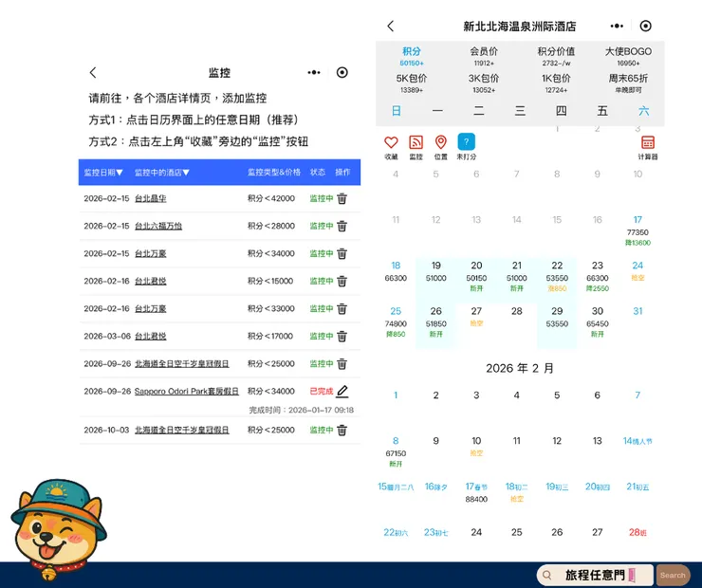The height and width of the screenshot is (588, 702).
Task: Select February 17 春节 with 88400 points
Action: (476, 492)
